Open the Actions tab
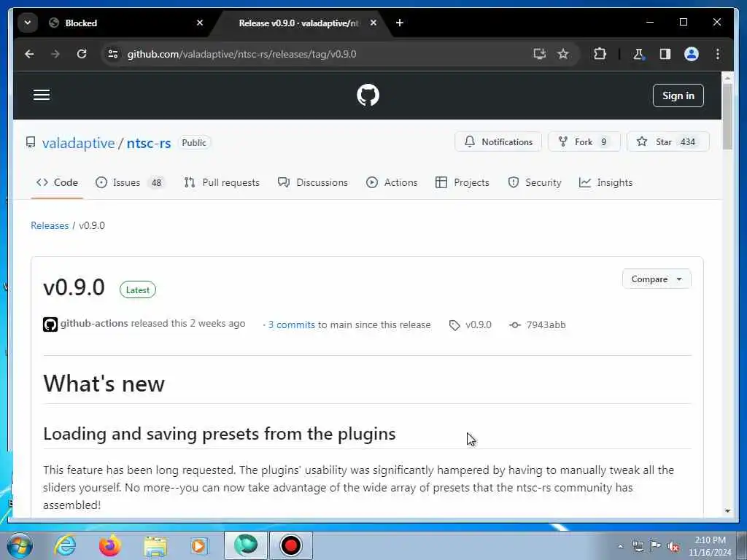Screen dimensions: 747x560 tap(392, 182)
